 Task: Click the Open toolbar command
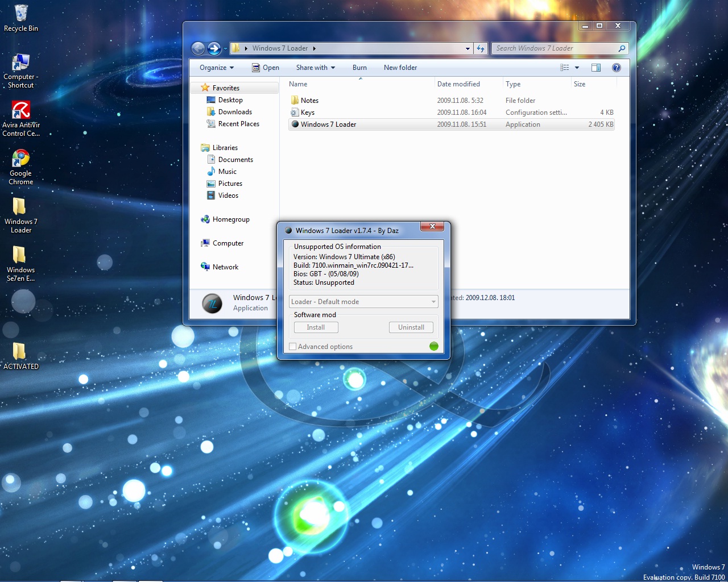click(x=266, y=68)
